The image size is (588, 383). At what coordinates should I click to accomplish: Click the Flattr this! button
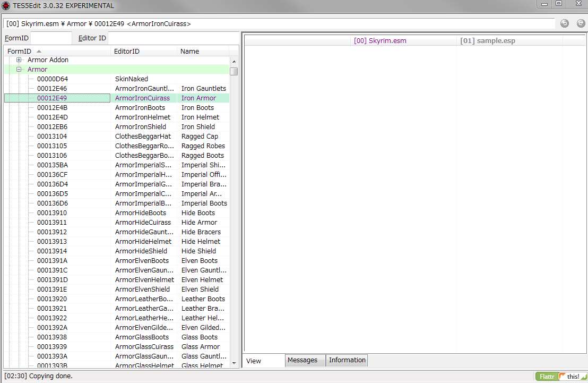click(x=561, y=376)
